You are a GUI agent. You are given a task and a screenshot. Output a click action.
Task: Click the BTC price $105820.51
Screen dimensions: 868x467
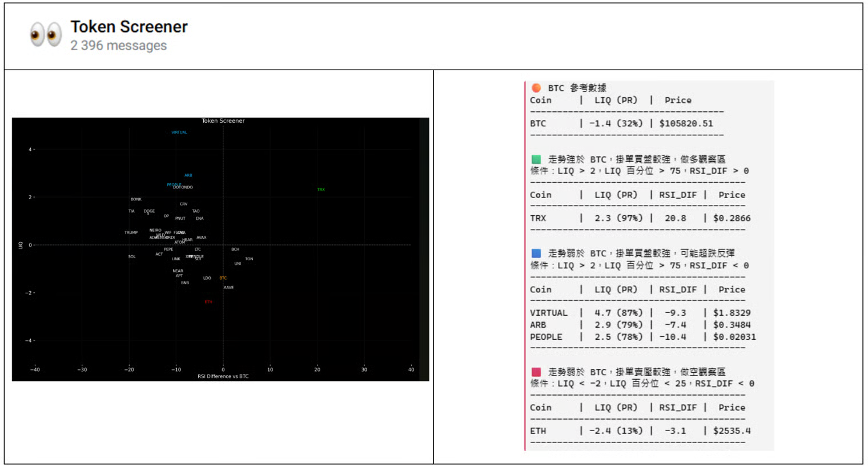point(686,123)
